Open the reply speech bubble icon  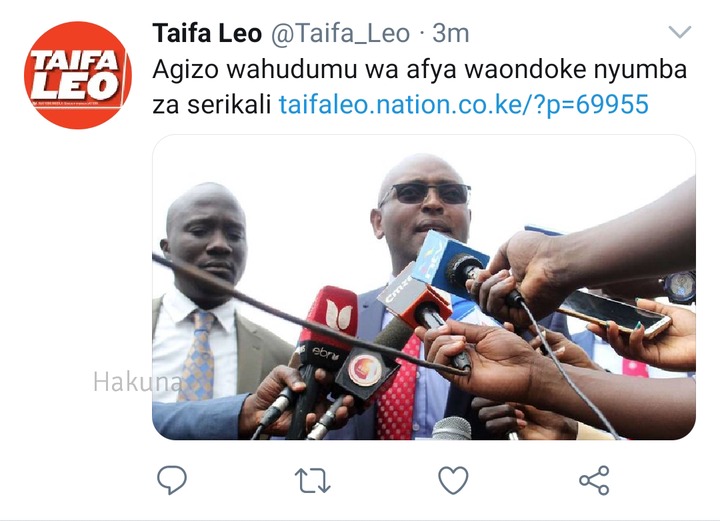(x=172, y=480)
